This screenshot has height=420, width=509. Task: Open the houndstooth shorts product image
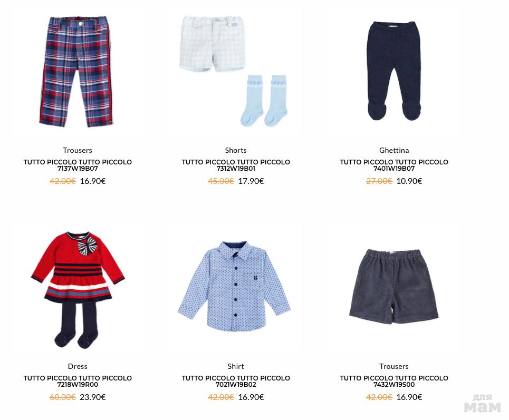click(x=212, y=43)
